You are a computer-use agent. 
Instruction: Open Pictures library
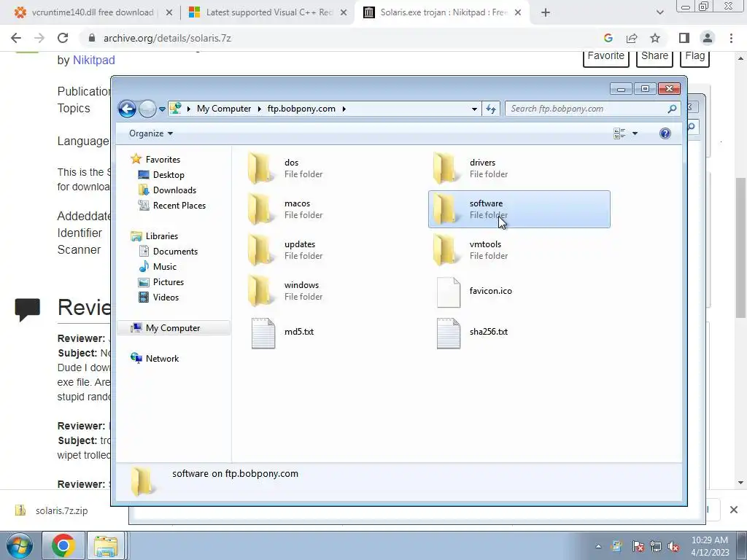click(169, 282)
